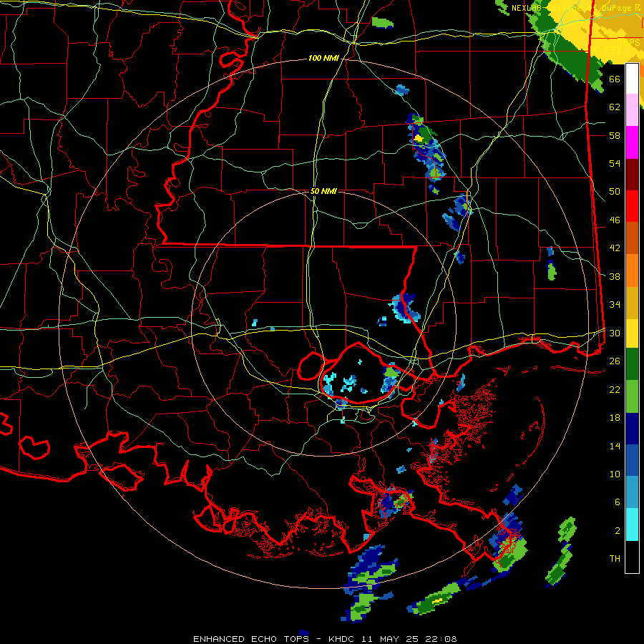Click the 10 value on the legend

point(615,474)
